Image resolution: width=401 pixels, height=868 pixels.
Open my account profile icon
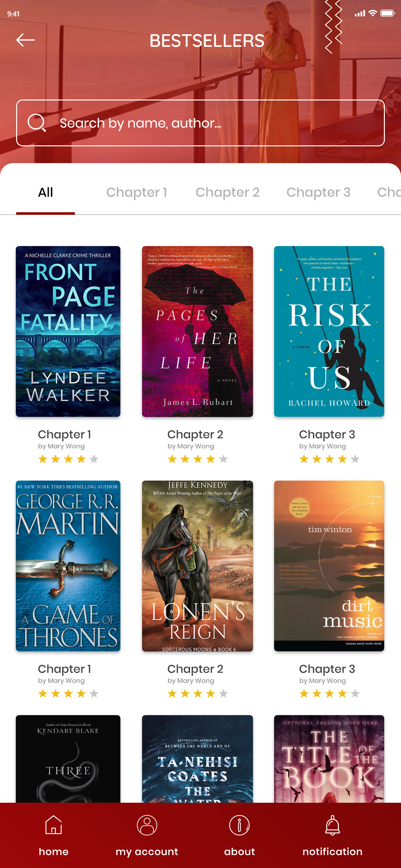coord(147,825)
